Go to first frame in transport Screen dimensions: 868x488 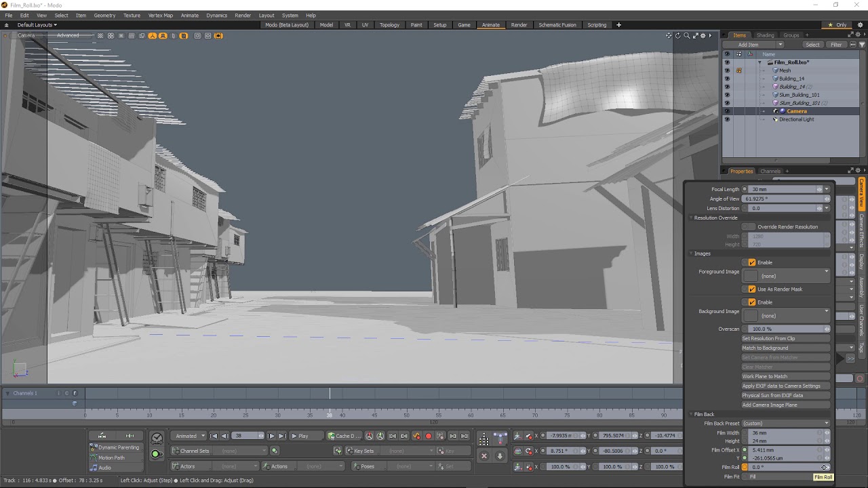click(214, 436)
